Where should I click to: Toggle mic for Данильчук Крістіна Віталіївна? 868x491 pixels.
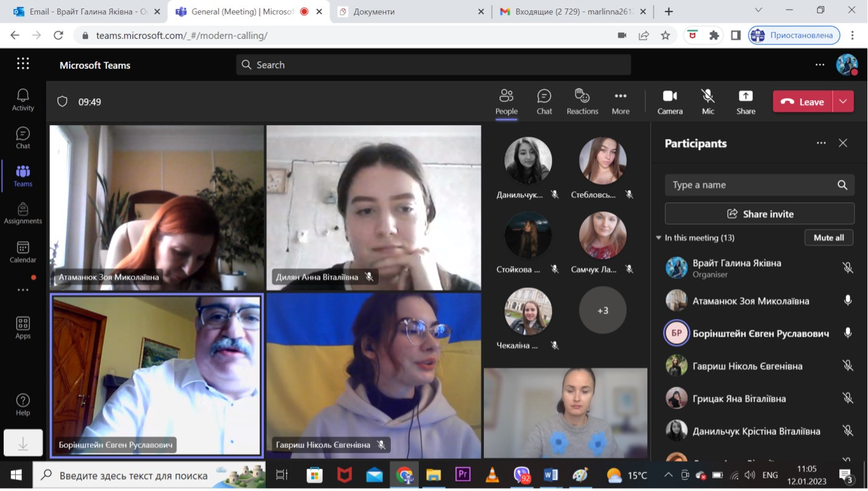[x=847, y=431]
